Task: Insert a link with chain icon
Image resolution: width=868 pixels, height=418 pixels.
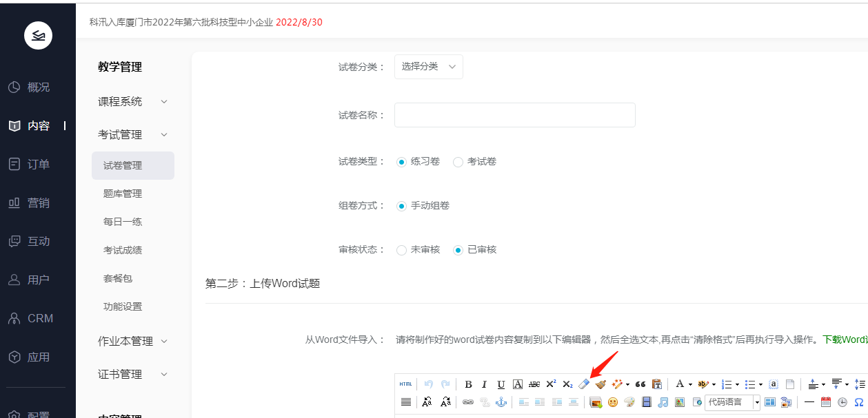Action: (x=468, y=402)
